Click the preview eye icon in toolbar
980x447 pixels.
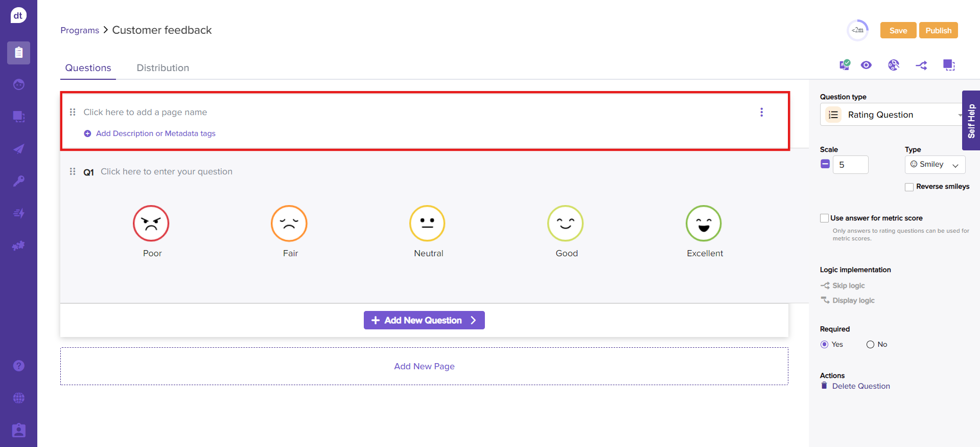coord(866,65)
